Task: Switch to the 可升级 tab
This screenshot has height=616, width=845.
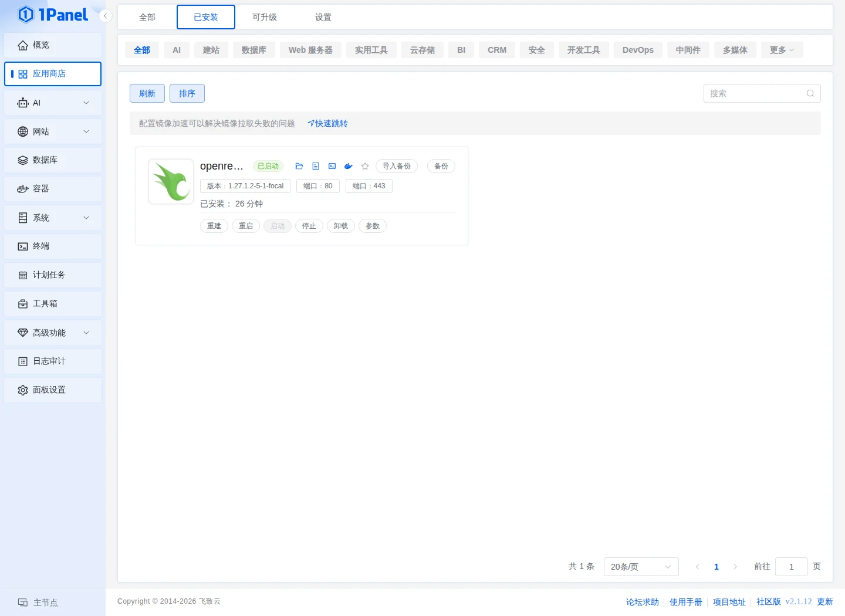Action: click(265, 17)
